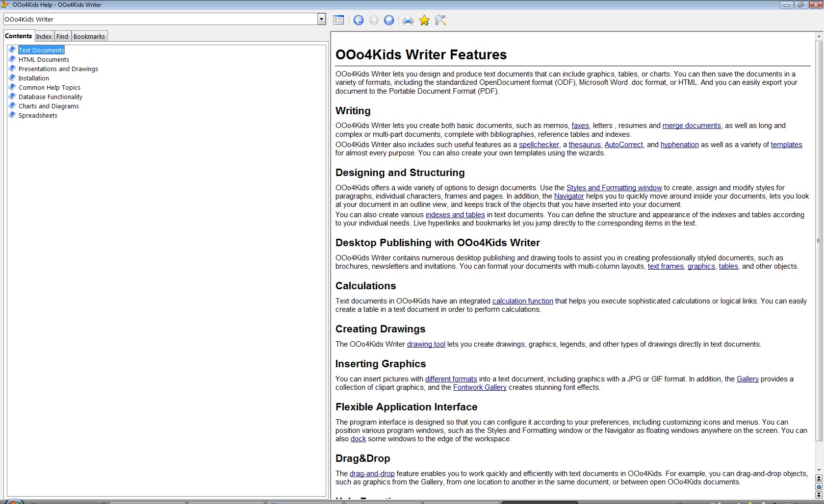This screenshot has width=824, height=504.
Task: Follow the Gallery link
Action: coord(747,379)
